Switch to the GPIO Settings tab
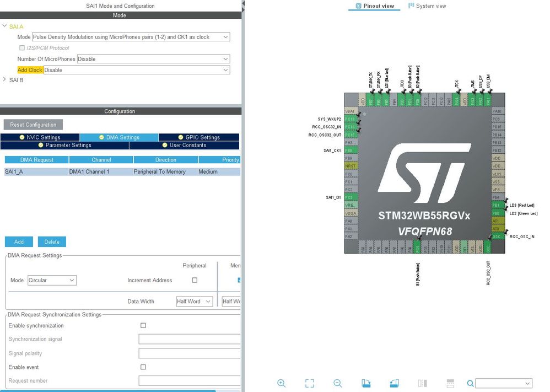Viewport: 550px width, 392px height. click(199, 137)
